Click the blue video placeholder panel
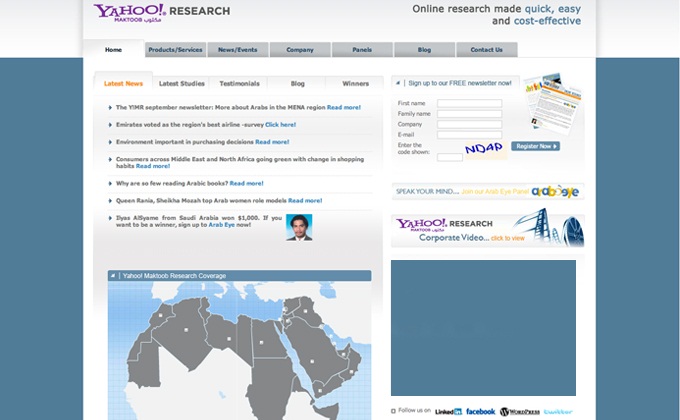Viewport: 680px width, 420px height. pos(483,328)
